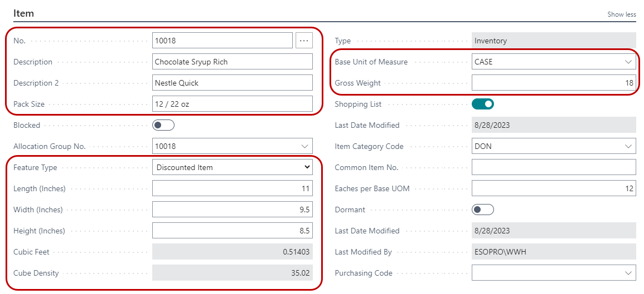
Task: Click the No. input field
Action: 222,41
